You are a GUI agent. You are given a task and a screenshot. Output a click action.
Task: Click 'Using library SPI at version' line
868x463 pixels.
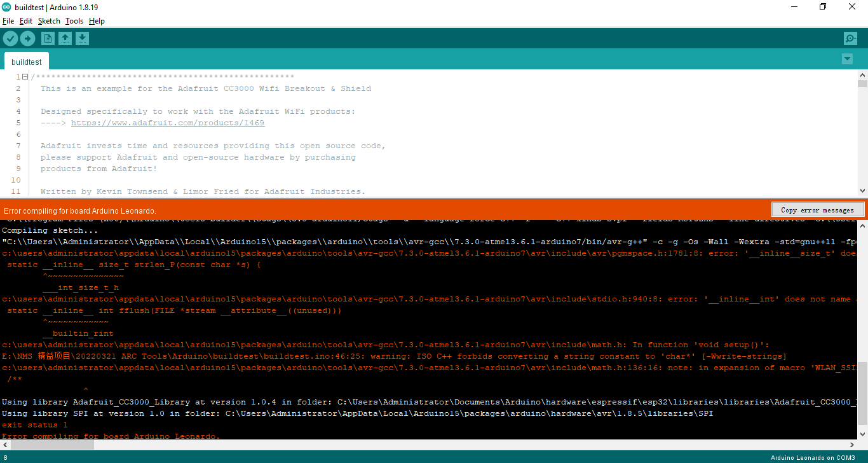[x=358, y=413]
